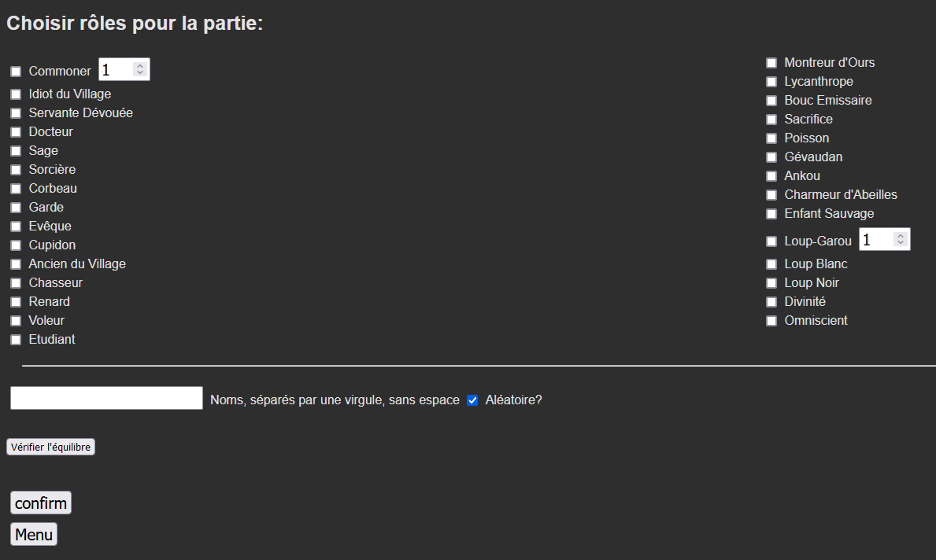The height and width of the screenshot is (560, 936).
Task: Select the Loup Blanc role
Action: point(771,264)
